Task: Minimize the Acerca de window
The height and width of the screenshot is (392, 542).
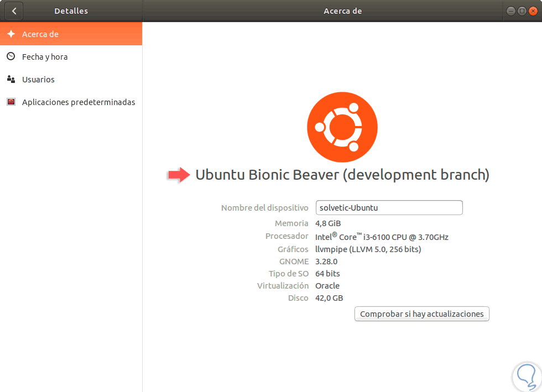Action: pyautogui.click(x=511, y=11)
